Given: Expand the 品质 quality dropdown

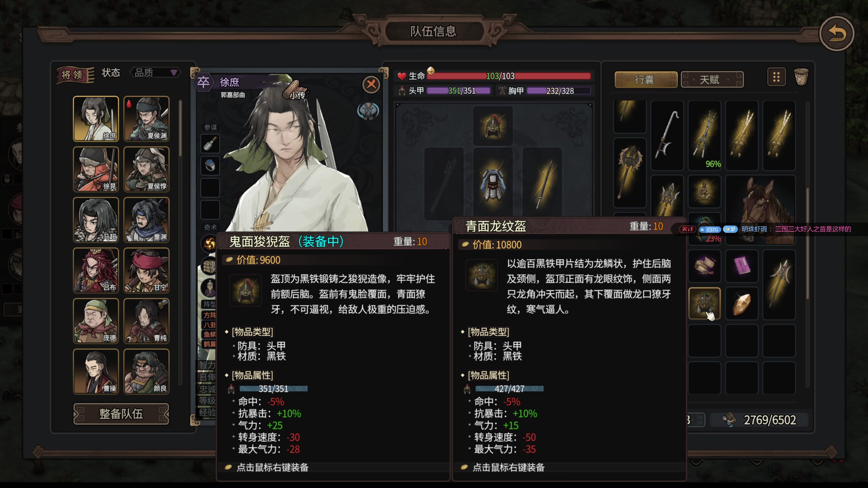Looking at the screenshot, I should click(155, 73).
